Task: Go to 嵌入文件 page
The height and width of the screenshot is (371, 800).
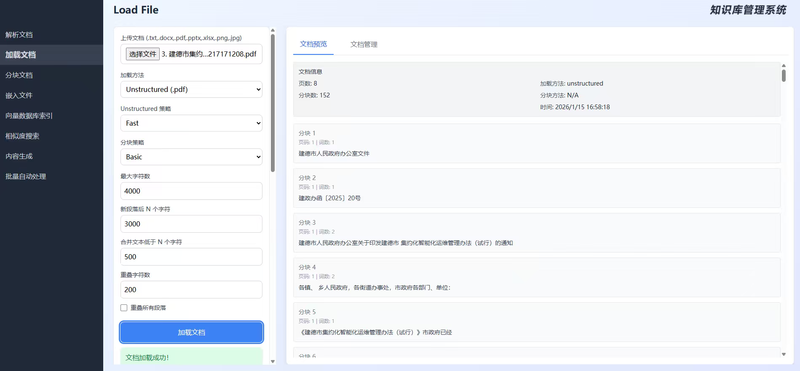Action: [19, 95]
